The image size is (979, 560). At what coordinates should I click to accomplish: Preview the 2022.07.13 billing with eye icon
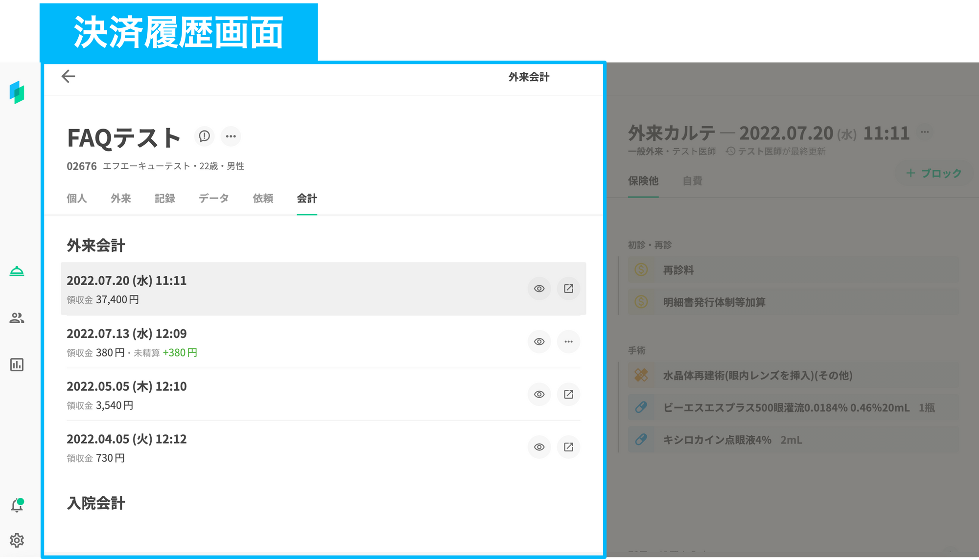tap(539, 341)
